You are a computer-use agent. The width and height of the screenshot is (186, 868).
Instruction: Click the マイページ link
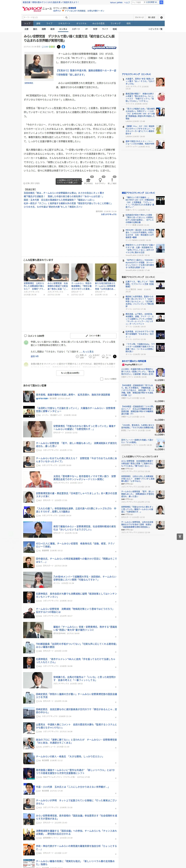139,18
